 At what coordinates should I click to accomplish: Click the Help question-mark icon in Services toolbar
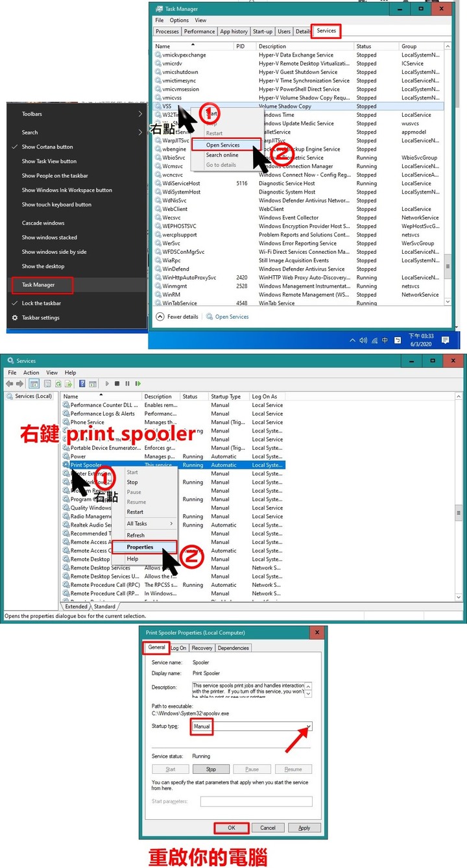click(83, 384)
